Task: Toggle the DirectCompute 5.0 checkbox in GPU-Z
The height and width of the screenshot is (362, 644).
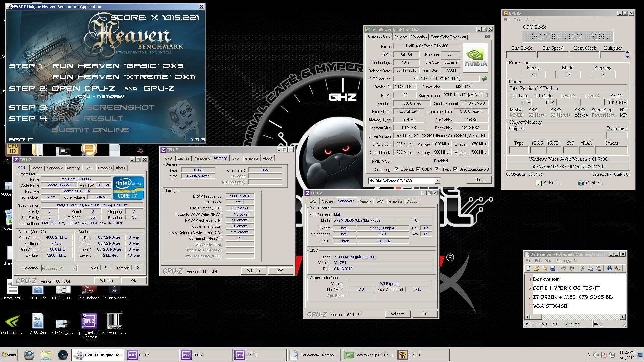Action: (455, 169)
